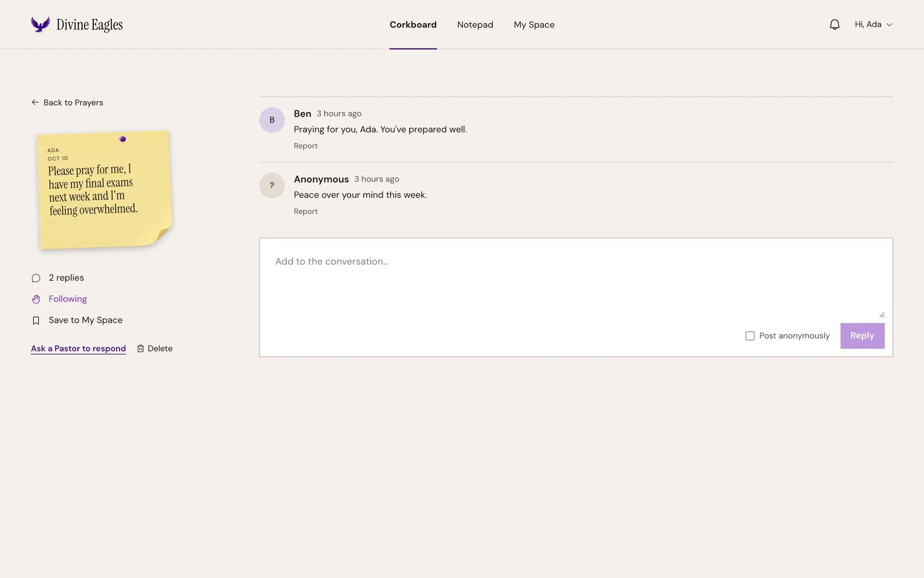Report Ben's reply

[x=306, y=145]
